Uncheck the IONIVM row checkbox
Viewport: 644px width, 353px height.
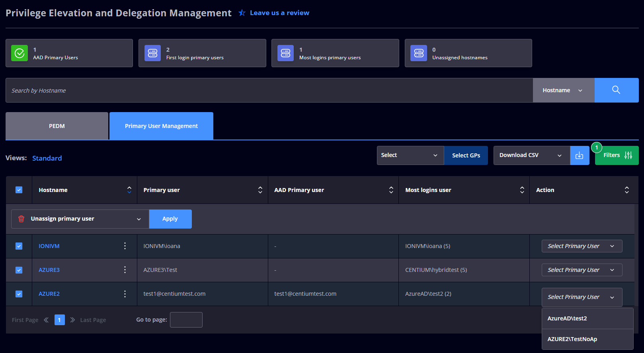click(19, 246)
